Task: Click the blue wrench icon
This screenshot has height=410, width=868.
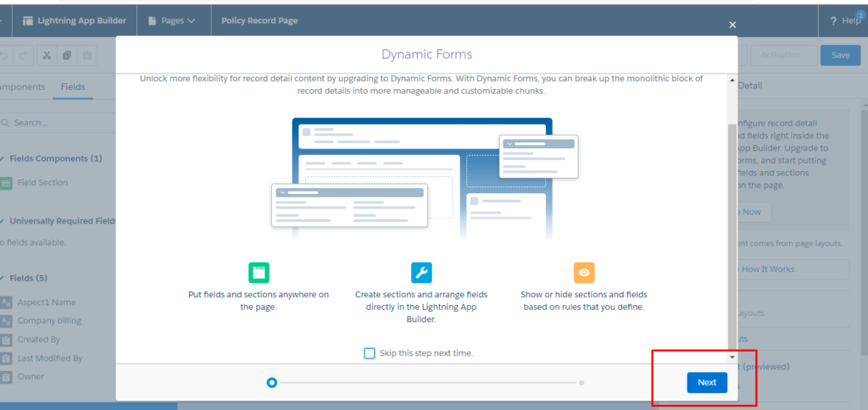Action: (421, 273)
